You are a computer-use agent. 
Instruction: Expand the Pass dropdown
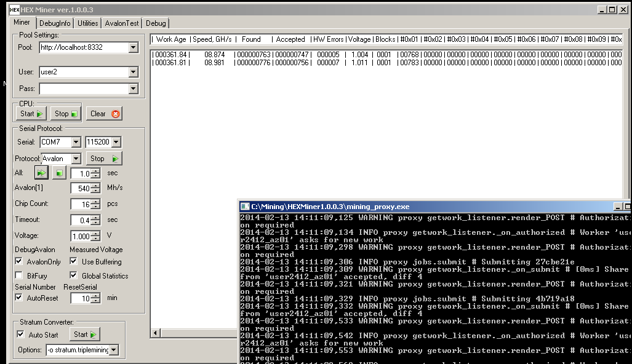click(x=134, y=89)
